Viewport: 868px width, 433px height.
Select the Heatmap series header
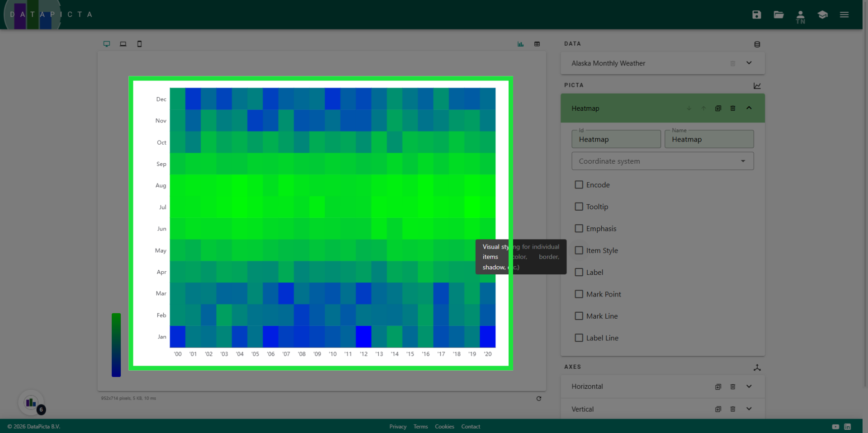point(663,108)
